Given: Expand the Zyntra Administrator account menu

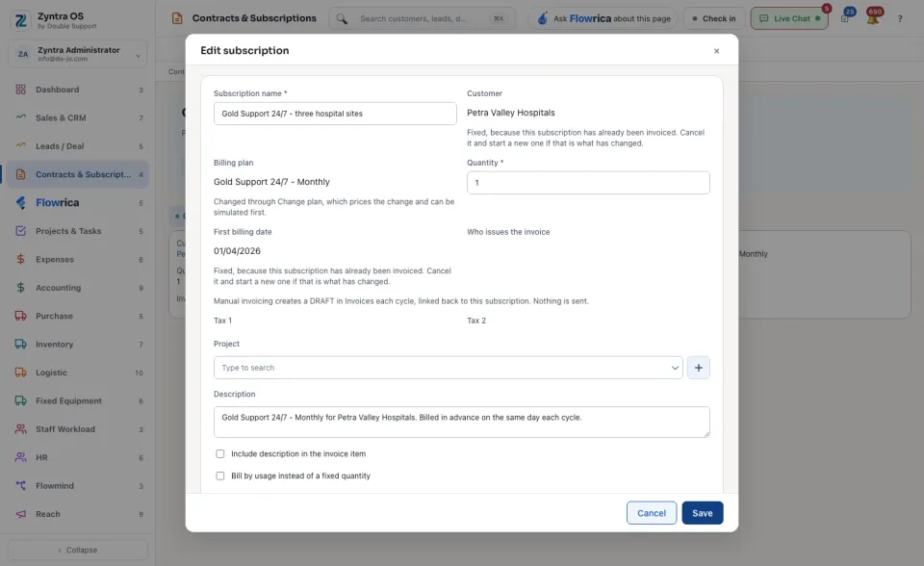Looking at the screenshot, I should pos(77,54).
